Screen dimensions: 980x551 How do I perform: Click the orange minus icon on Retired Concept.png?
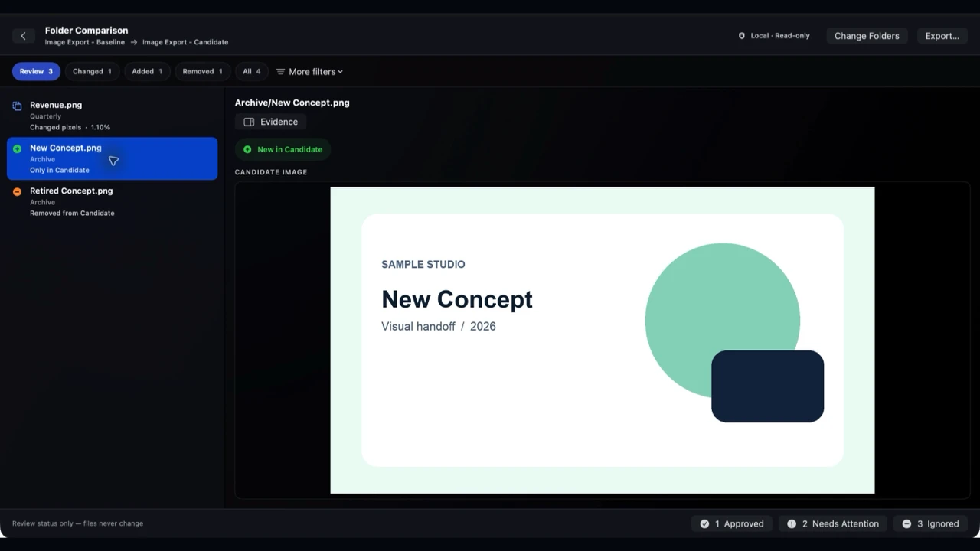(17, 192)
